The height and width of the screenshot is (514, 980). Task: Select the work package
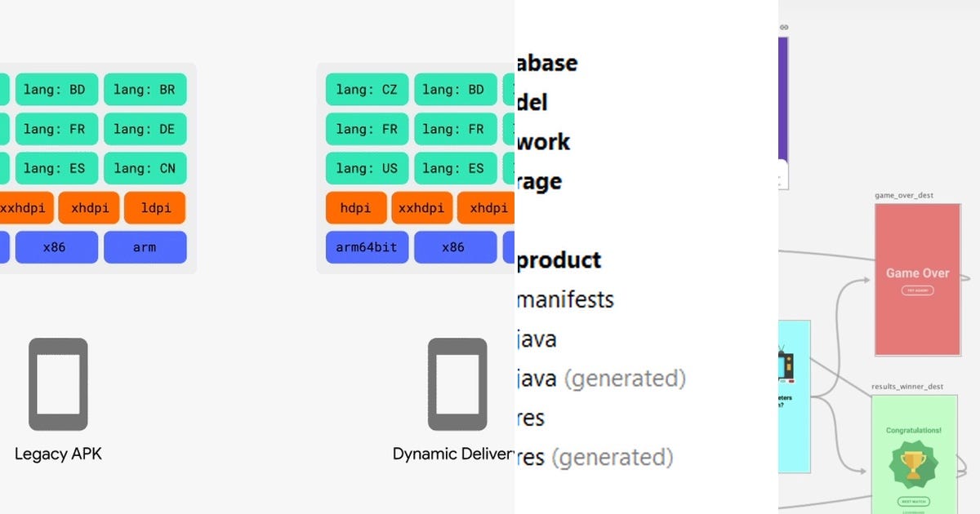click(543, 142)
